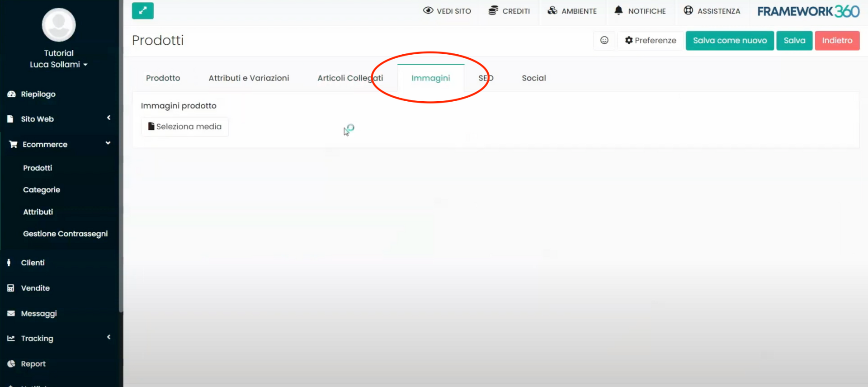
Task: Open Report sidebar item
Action: [33, 363]
